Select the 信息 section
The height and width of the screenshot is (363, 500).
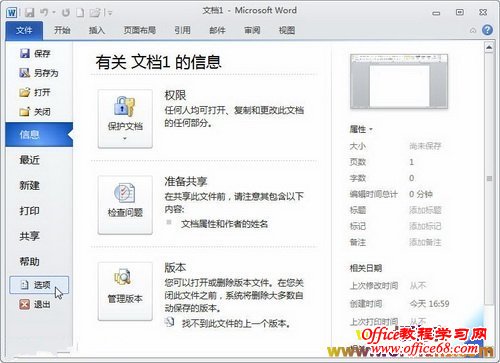39,135
